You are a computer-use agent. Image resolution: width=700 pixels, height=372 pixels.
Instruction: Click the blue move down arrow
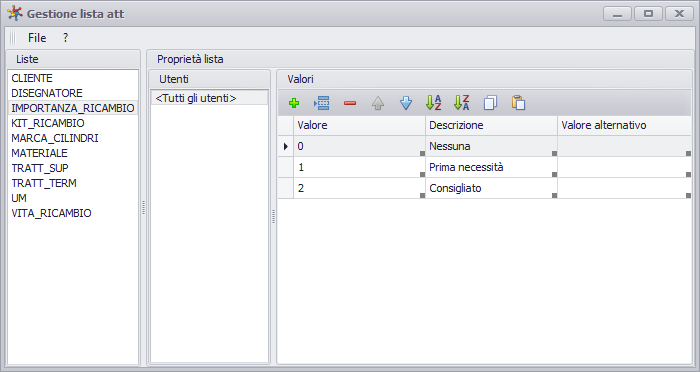pyautogui.click(x=406, y=103)
